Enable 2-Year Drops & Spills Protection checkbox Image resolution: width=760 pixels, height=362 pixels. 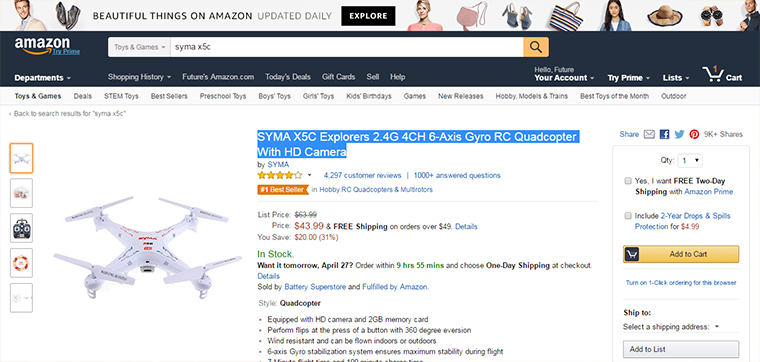point(628,216)
